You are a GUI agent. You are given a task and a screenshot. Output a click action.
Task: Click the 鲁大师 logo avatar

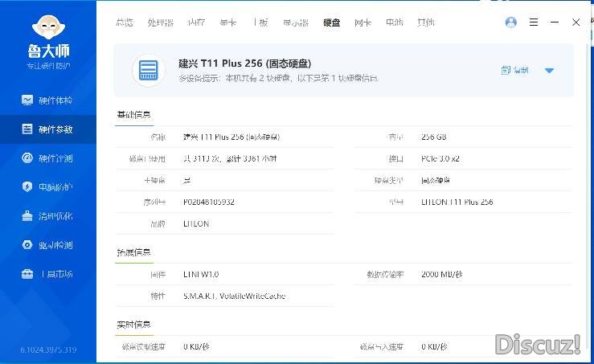(x=48, y=27)
